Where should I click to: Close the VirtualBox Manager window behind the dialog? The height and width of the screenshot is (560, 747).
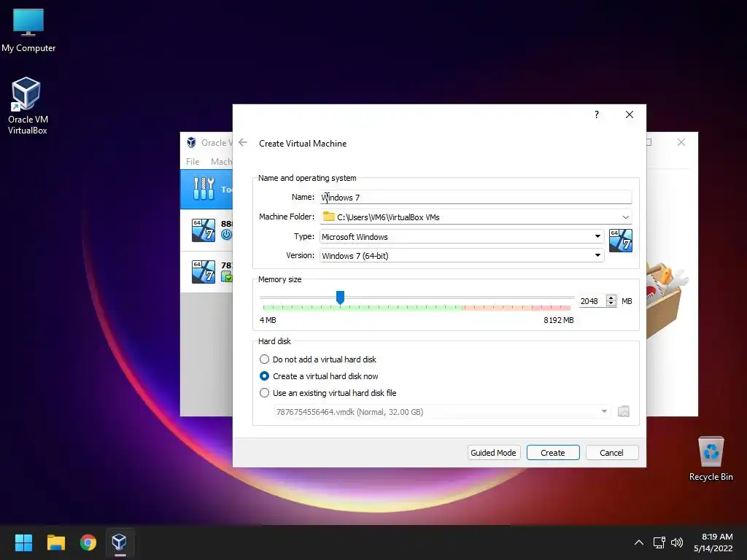[x=681, y=142]
